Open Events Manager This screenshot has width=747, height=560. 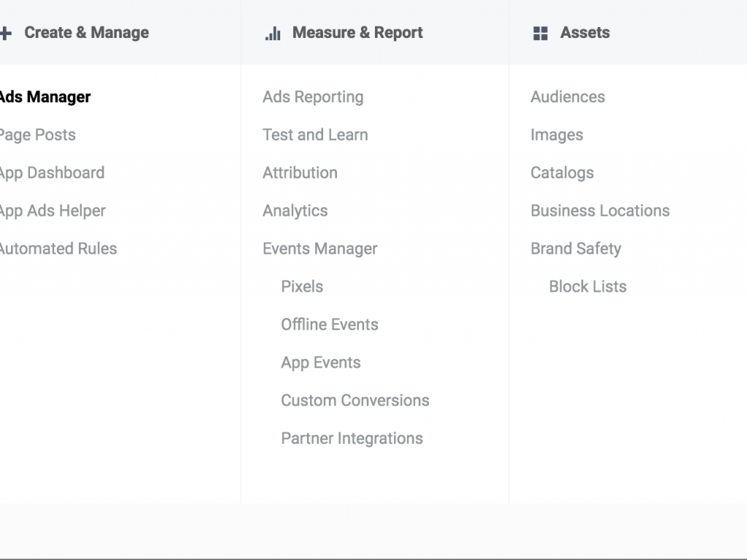click(320, 249)
